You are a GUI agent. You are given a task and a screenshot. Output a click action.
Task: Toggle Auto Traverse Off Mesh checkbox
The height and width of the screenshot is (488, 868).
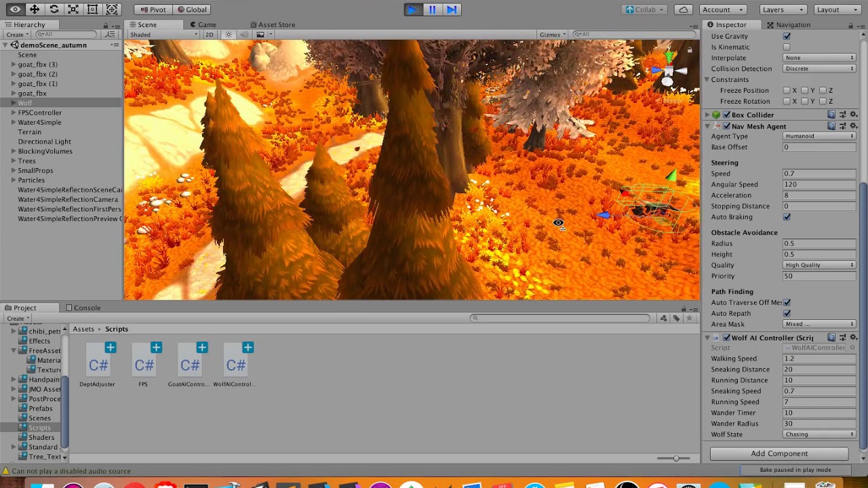(787, 302)
